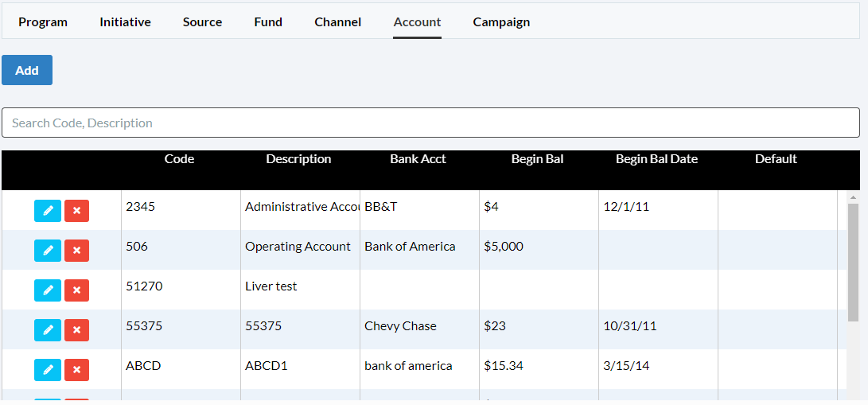The width and height of the screenshot is (868, 405).
Task: Click the $23 beginning balance cell
Action: (x=539, y=329)
